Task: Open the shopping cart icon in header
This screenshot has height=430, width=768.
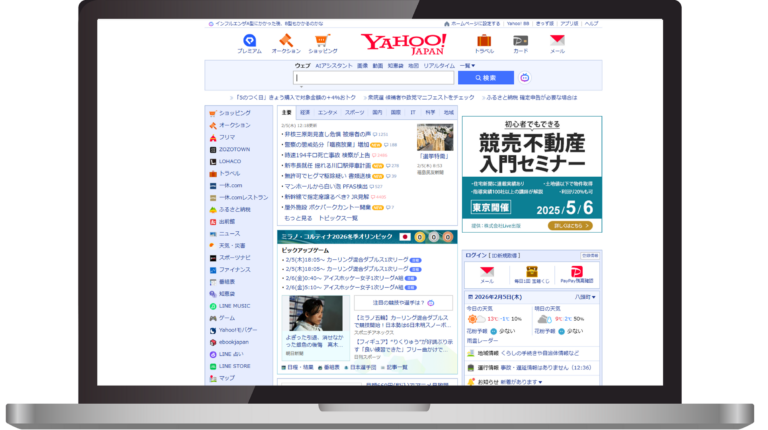Action: pyautogui.click(x=322, y=41)
